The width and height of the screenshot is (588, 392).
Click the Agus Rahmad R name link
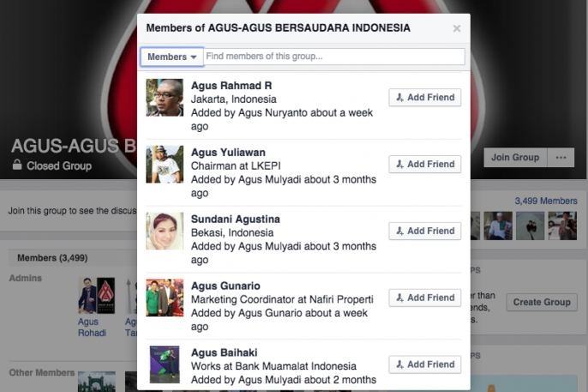(231, 86)
